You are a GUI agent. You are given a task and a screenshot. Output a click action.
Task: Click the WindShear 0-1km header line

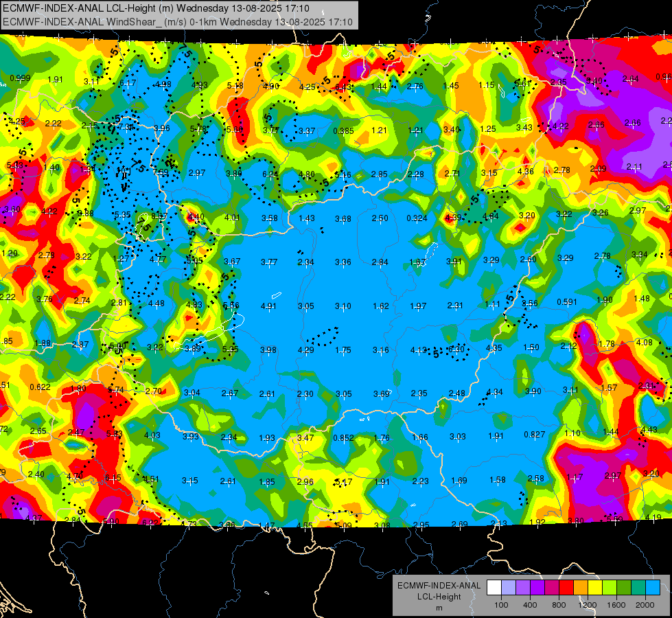178,22
